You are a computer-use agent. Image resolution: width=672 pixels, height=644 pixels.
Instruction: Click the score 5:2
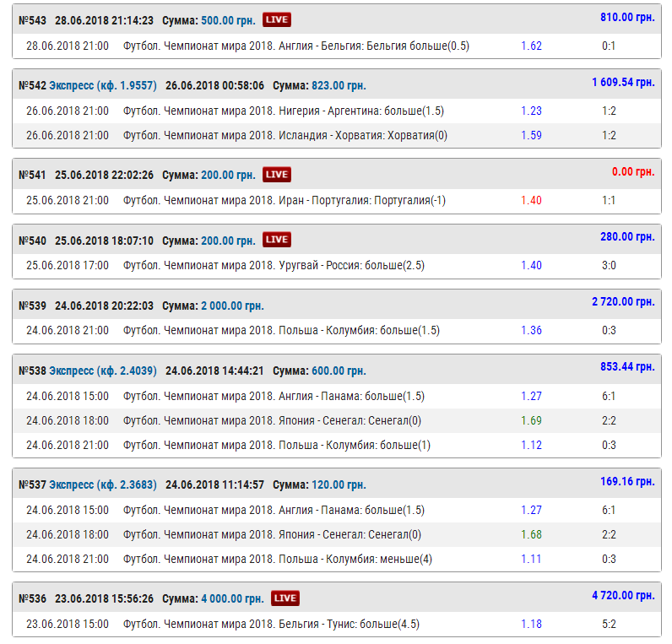coord(609,624)
